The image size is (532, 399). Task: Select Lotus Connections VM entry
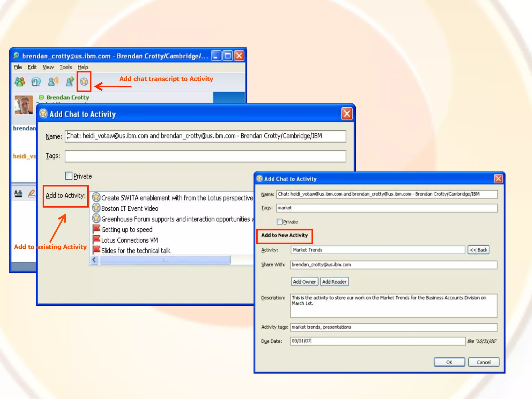(x=129, y=240)
